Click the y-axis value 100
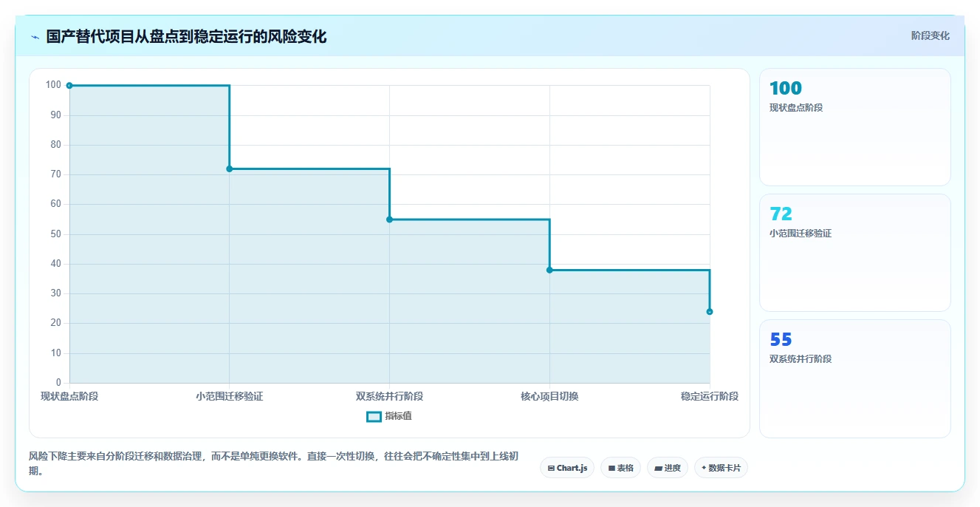Screen dimensions: 980x507 pyautogui.click(x=53, y=85)
